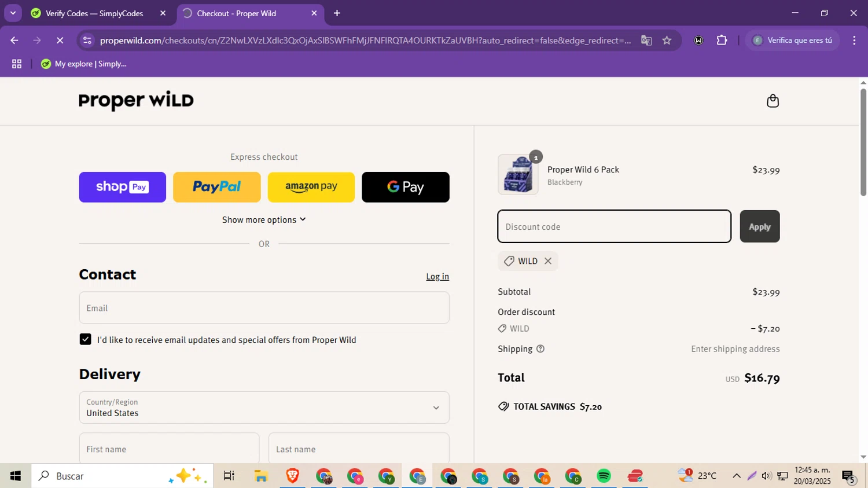Open the browser extensions puzzle icon
Image resolution: width=868 pixels, height=488 pixels.
point(722,40)
